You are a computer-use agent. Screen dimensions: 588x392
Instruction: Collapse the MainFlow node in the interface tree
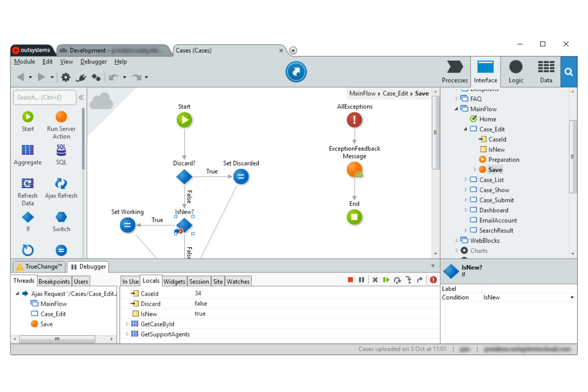pyautogui.click(x=456, y=109)
